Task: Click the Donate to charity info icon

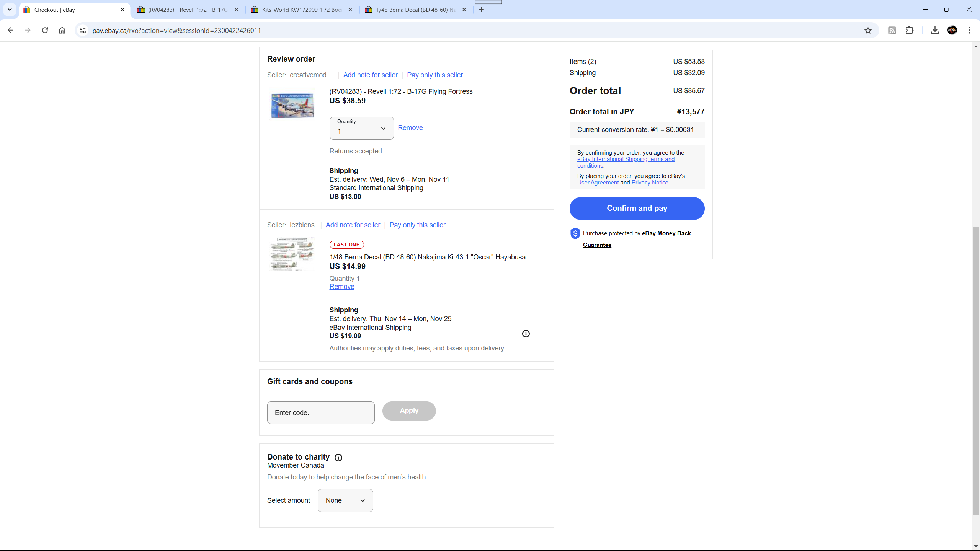Action: click(x=338, y=458)
